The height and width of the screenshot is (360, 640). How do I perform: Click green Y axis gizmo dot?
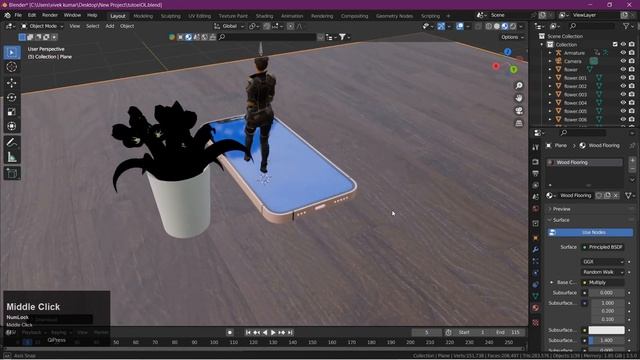(513, 70)
